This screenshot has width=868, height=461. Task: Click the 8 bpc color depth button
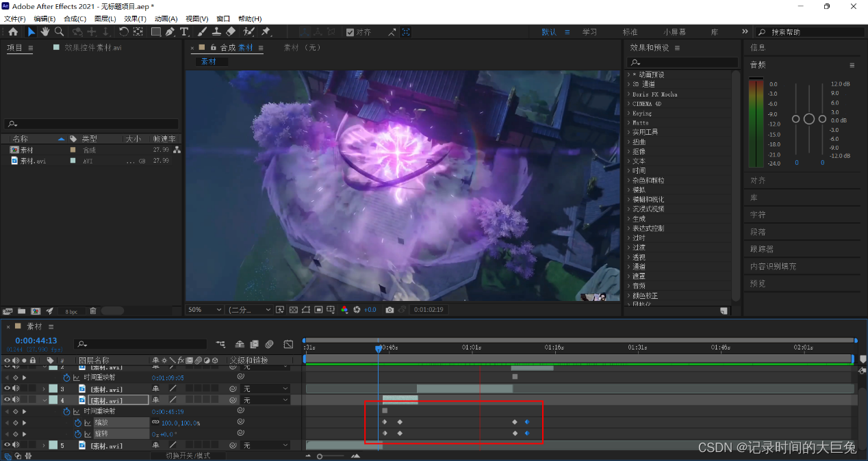click(71, 311)
